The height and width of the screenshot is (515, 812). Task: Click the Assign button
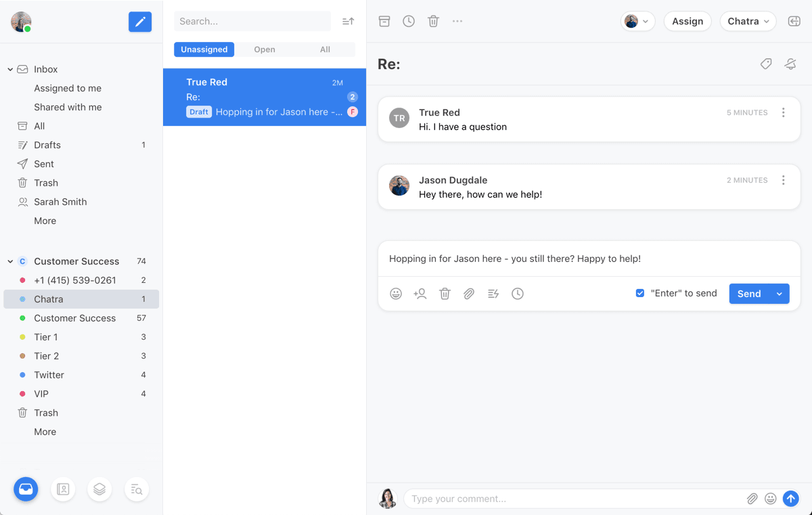(x=687, y=21)
